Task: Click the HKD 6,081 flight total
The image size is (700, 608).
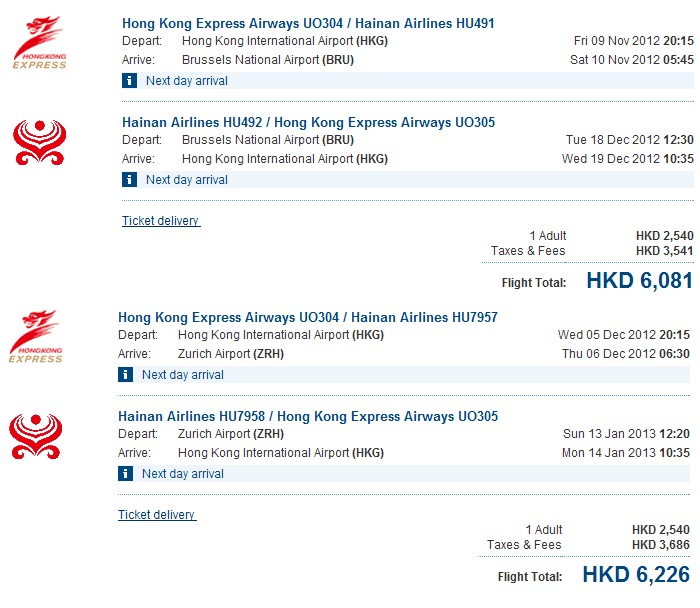Action: [x=639, y=281]
